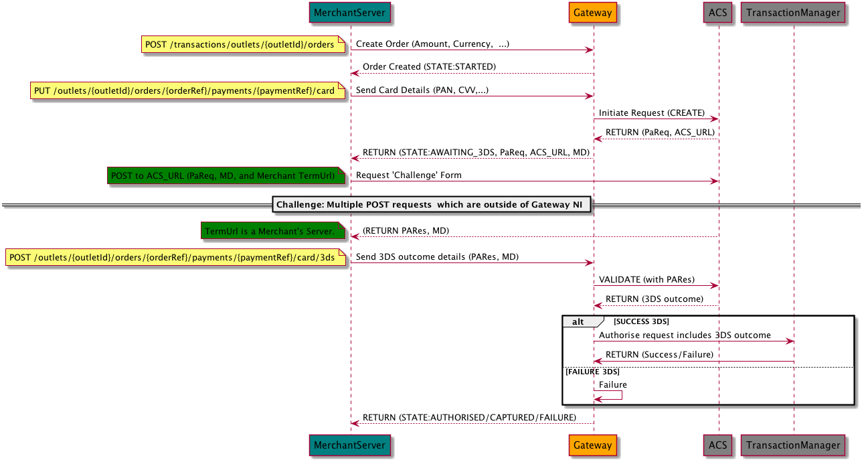Screen dimensions: 868x462
Task: Select the PUT note ending in '/card'
Action: 188,91
